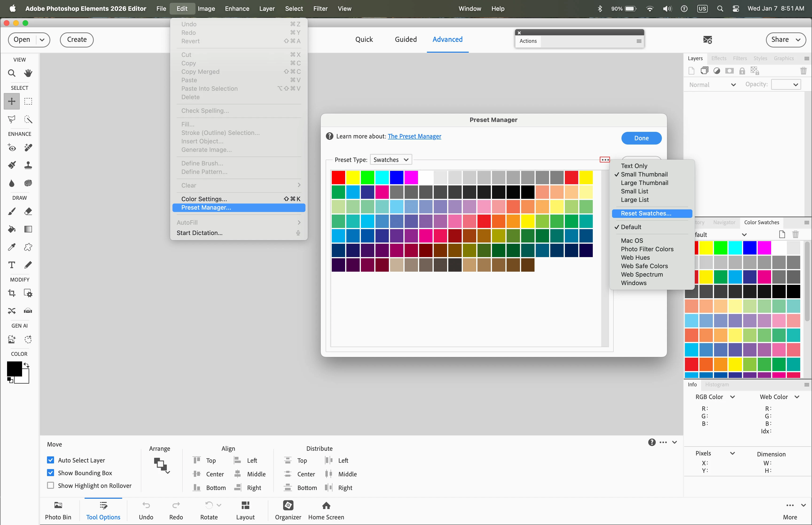Select Web Safe Colors swatch library
812x525 pixels.
[x=644, y=266]
